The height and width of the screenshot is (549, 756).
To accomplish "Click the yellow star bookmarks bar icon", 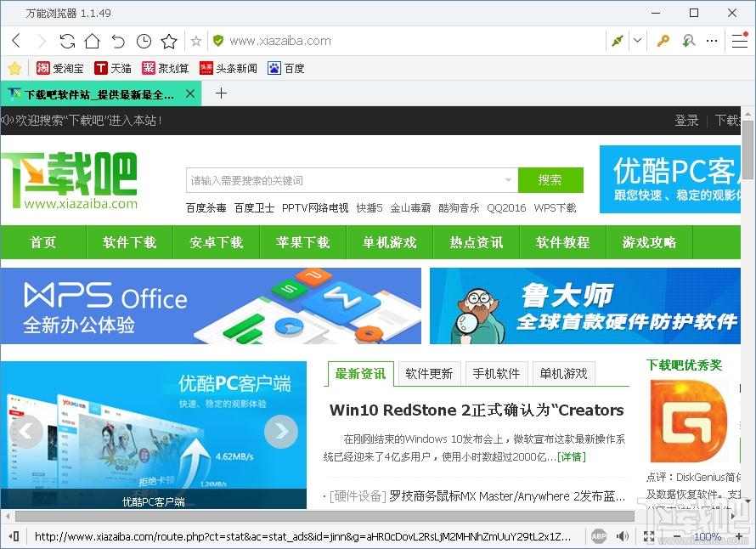I will (15, 68).
